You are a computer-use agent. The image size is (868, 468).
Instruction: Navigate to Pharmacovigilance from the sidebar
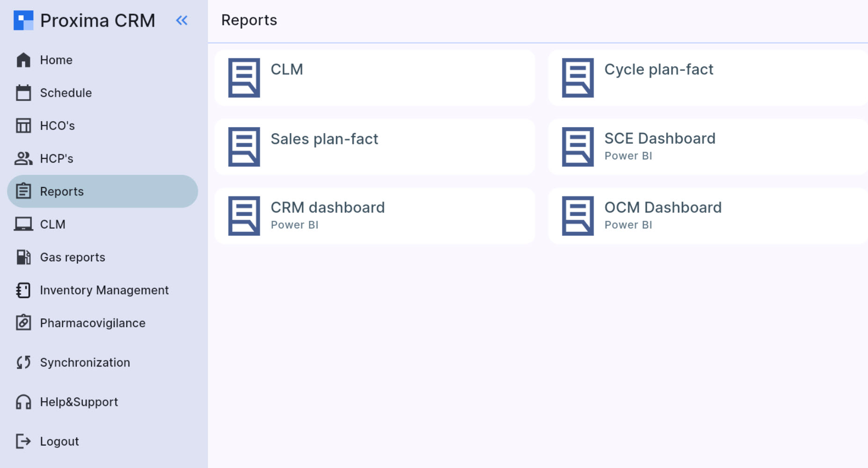(x=92, y=323)
